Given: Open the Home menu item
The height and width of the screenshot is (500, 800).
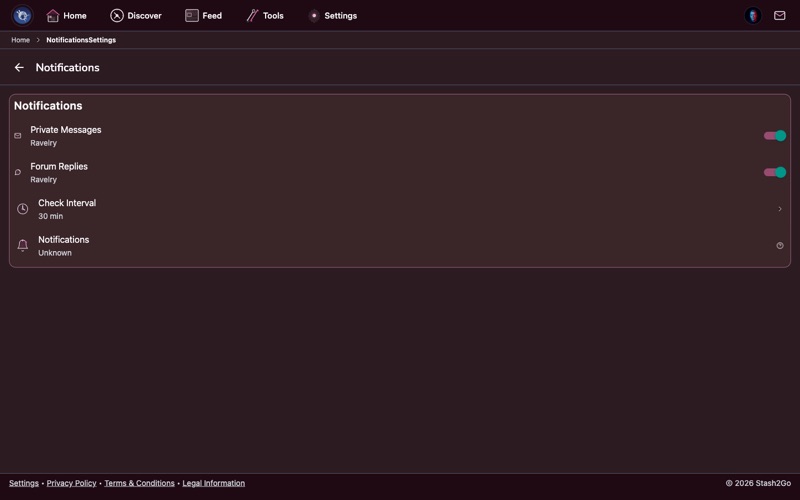Looking at the screenshot, I should pos(67,16).
